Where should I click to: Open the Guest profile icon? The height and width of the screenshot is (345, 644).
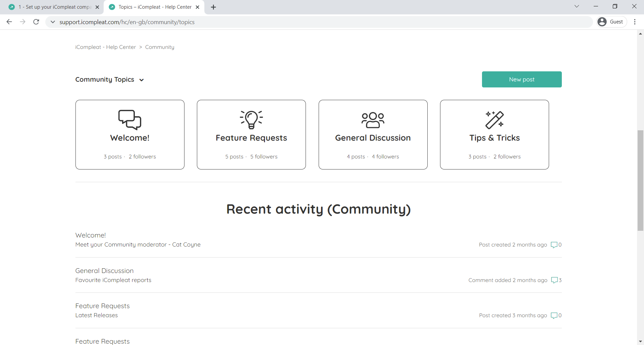click(602, 22)
